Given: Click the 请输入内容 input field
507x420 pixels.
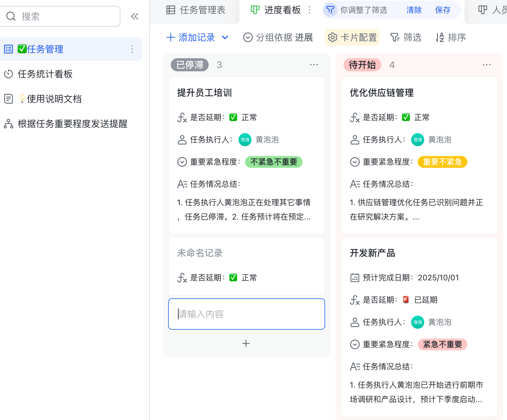Looking at the screenshot, I should click(x=246, y=314).
